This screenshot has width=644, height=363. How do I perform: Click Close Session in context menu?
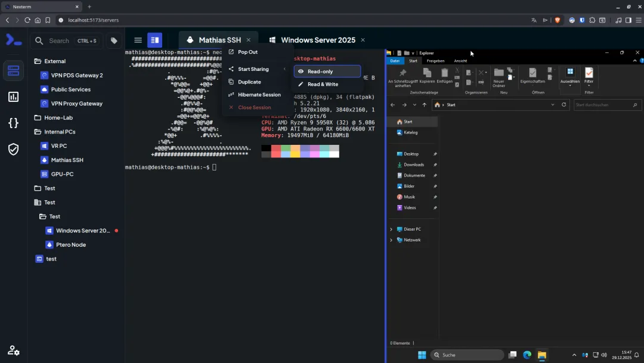pos(255,107)
